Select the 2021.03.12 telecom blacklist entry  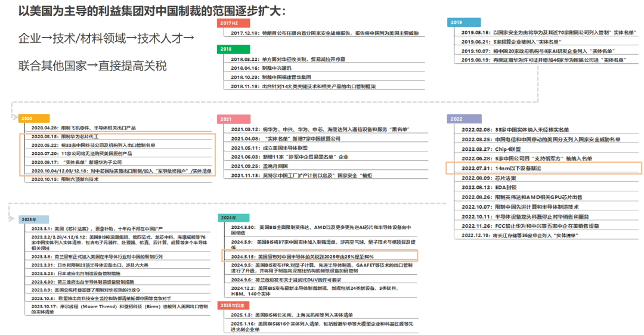320,130
